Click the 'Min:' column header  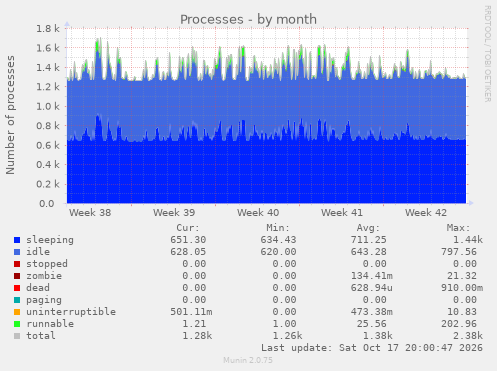(x=278, y=228)
